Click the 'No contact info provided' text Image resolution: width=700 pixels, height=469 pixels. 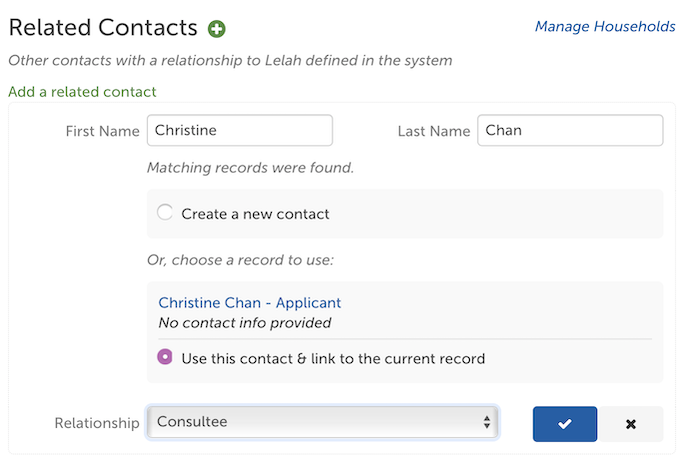[245, 323]
